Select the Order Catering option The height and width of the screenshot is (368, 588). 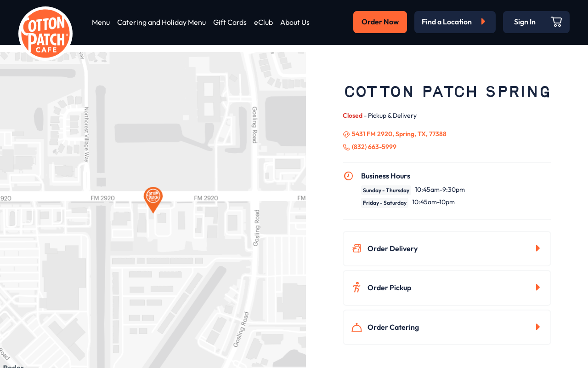pyautogui.click(x=447, y=327)
